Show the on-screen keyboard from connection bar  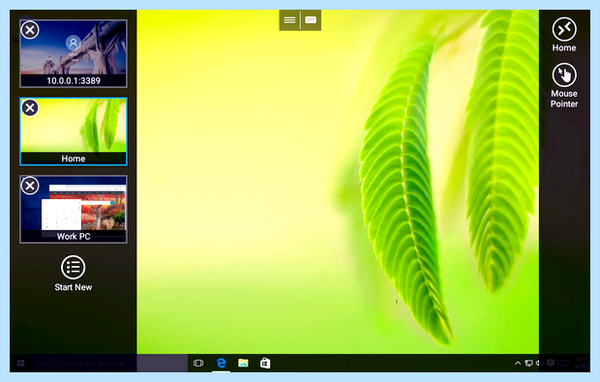(311, 20)
